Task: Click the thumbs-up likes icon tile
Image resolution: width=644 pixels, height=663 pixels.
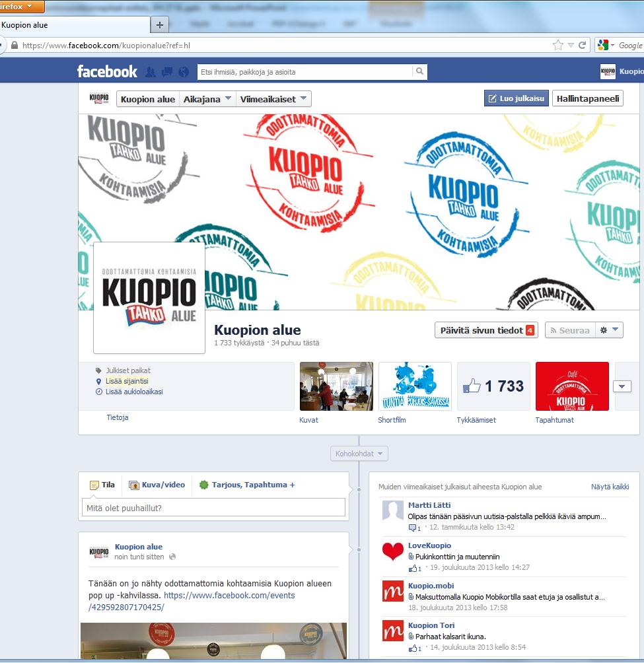Action: (x=493, y=386)
